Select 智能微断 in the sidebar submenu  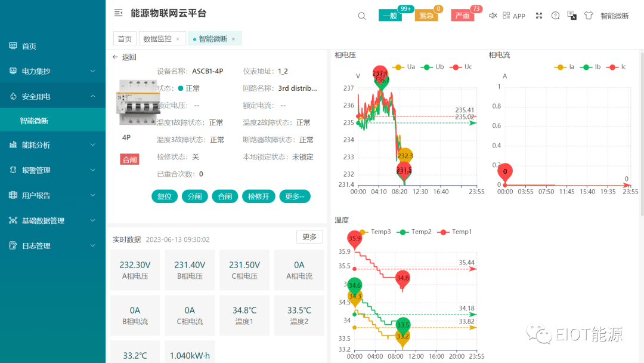click(x=34, y=121)
